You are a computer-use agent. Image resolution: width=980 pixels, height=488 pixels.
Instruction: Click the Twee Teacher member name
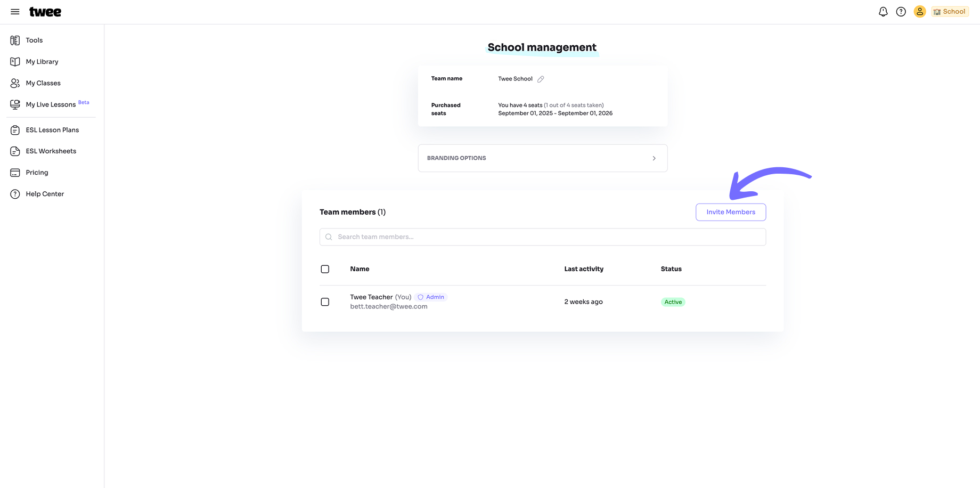[371, 297]
